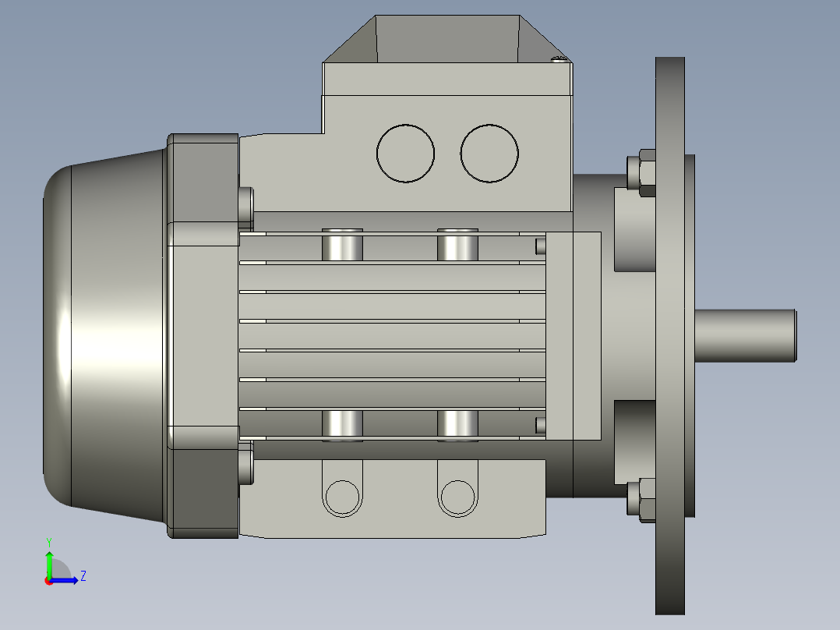Click the small screw on terminal box corner
This screenshot has height=630, width=840.
tap(557, 58)
